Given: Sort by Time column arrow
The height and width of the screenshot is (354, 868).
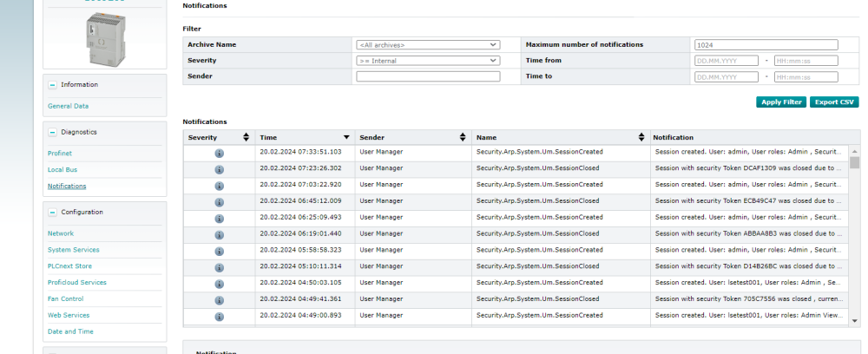Looking at the screenshot, I should tap(346, 137).
